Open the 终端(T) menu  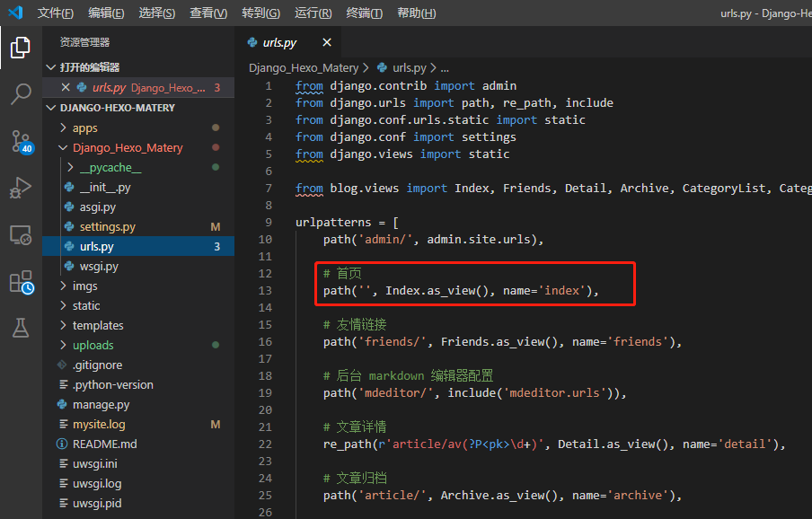(x=365, y=13)
